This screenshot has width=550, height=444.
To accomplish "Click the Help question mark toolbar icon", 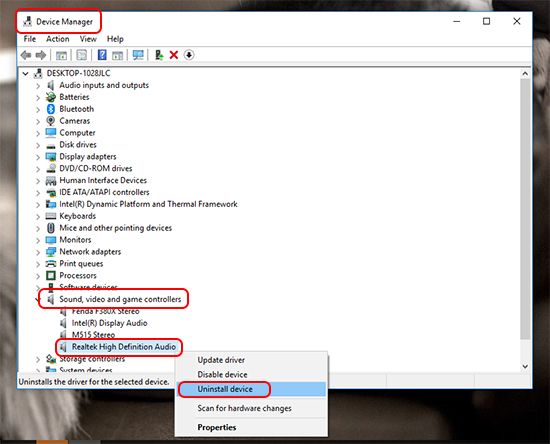I will (102, 55).
